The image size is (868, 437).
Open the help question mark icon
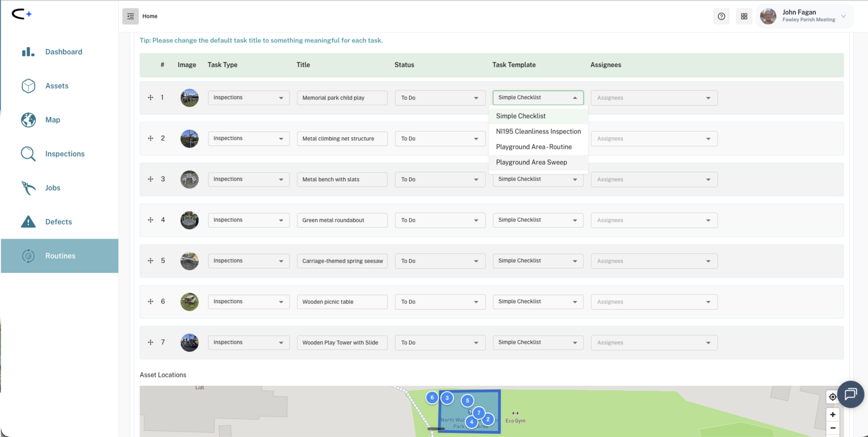[722, 16]
